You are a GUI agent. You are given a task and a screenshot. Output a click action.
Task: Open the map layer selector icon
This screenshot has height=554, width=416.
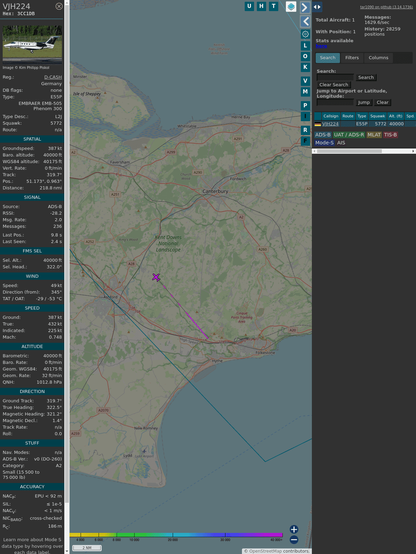point(291,6)
